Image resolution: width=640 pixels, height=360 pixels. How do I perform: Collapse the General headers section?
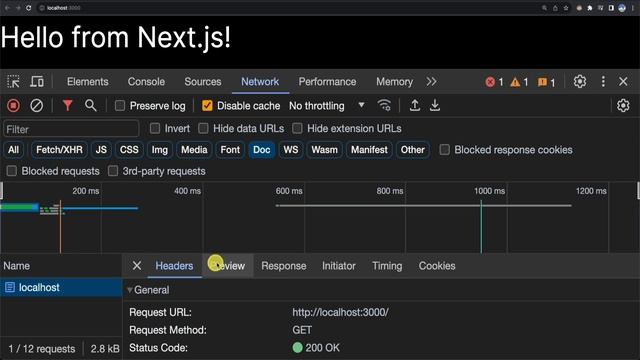(x=130, y=290)
